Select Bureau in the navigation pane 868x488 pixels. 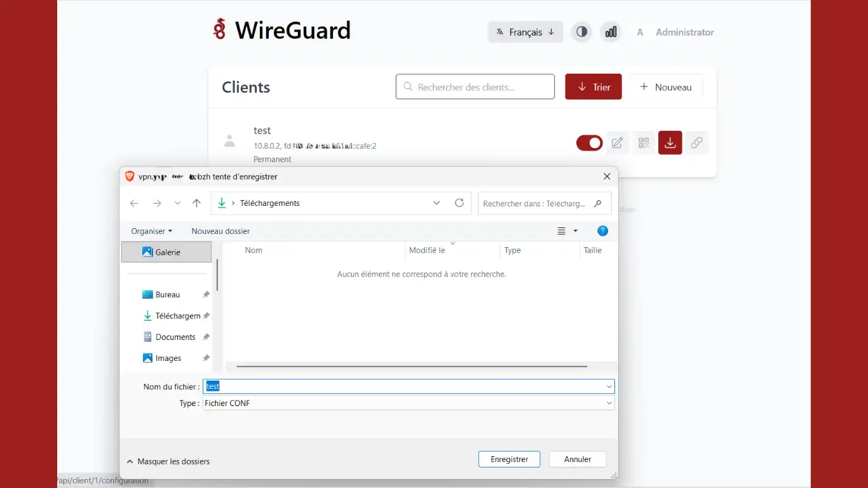tap(168, 295)
